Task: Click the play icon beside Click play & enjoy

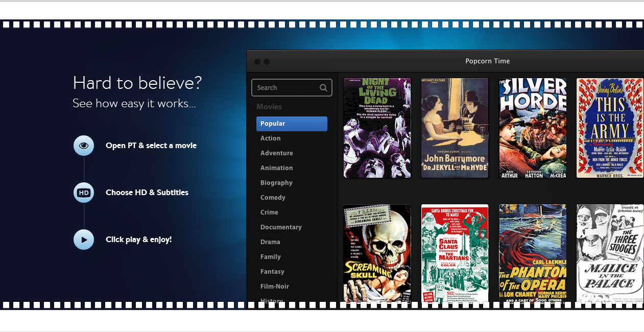Action: 84,240
